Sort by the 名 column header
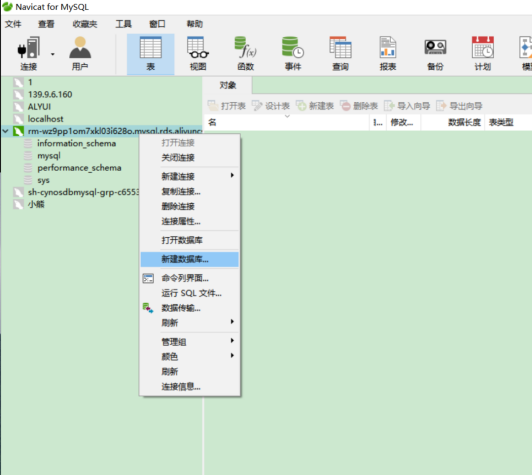This screenshot has width=532, height=475. [x=286, y=122]
